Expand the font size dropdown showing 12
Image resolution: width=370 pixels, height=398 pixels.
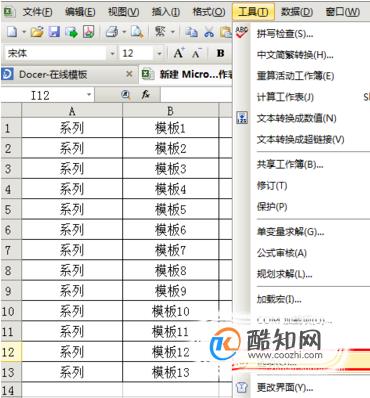(159, 53)
